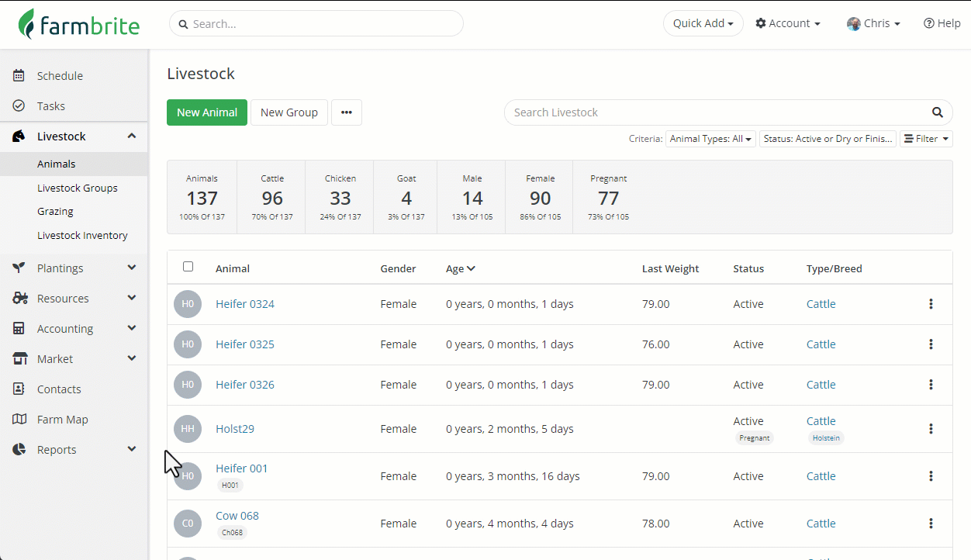971x560 pixels.
Task: Open the Status criteria dropdown
Action: [x=828, y=139]
